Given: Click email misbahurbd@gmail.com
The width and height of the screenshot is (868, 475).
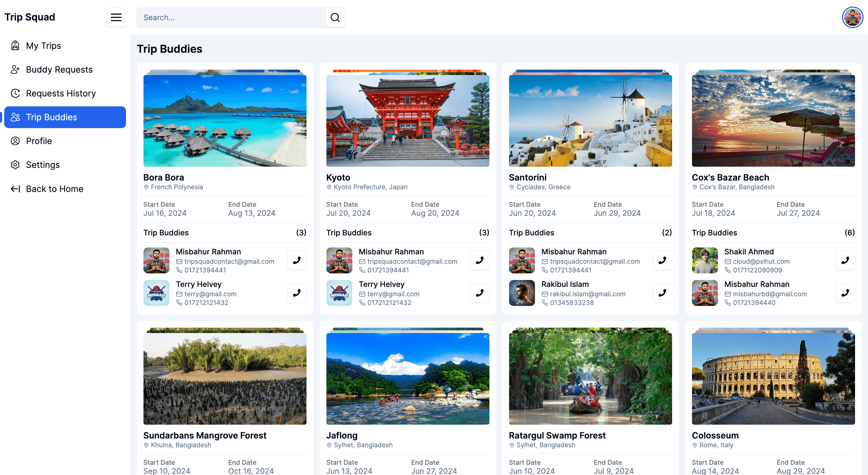Looking at the screenshot, I should point(770,294).
